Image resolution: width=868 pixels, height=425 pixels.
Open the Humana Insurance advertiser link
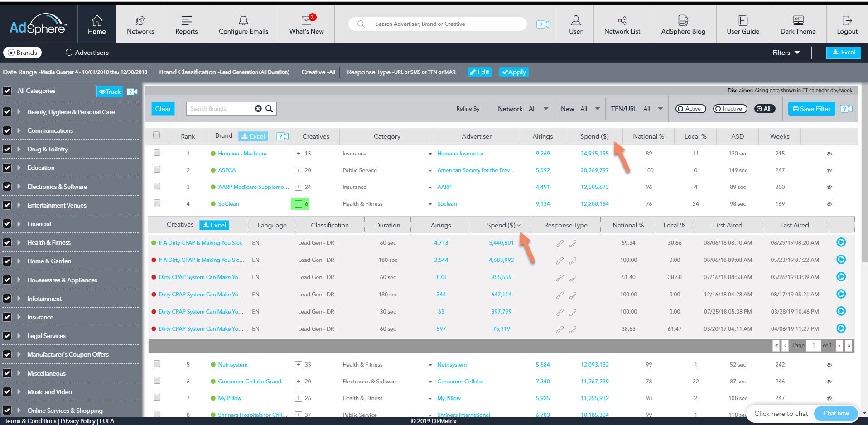[x=460, y=154]
